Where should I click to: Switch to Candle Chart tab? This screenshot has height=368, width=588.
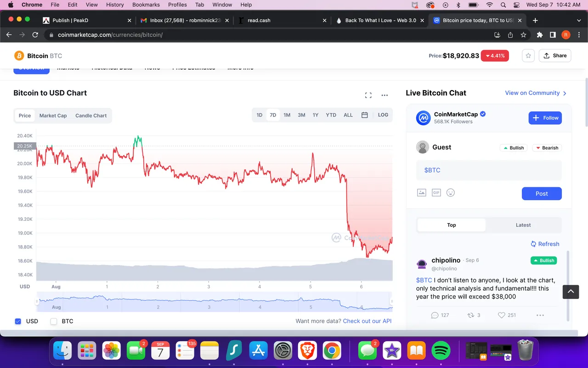click(x=91, y=115)
